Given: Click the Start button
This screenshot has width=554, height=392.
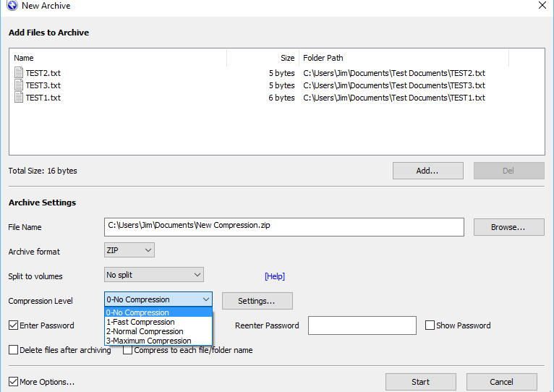Looking at the screenshot, I should point(421,382).
